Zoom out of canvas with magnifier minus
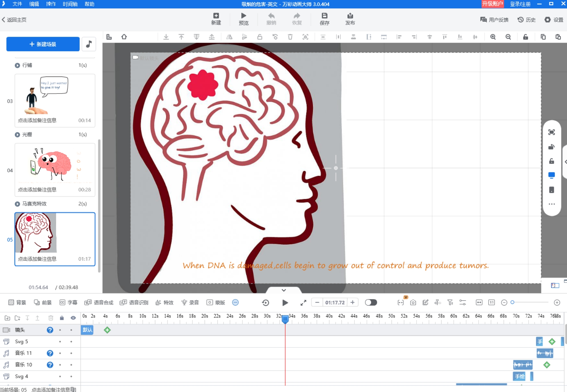567x392 pixels. 508,37
